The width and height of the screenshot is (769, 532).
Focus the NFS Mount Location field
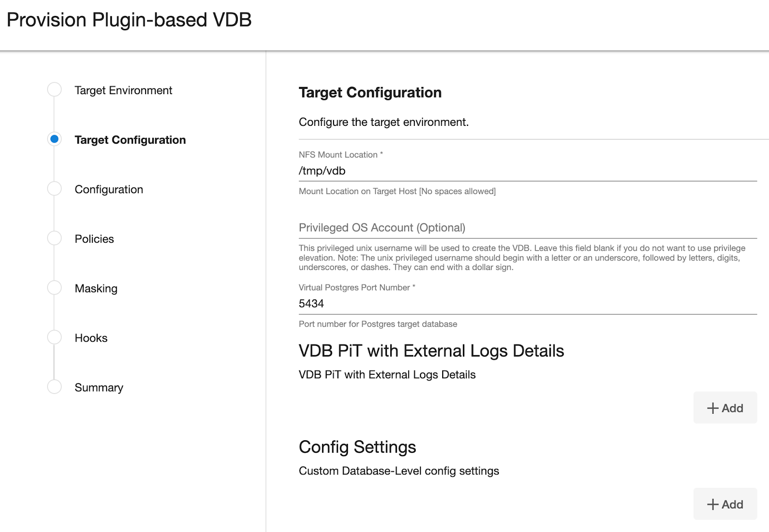tap(527, 171)
